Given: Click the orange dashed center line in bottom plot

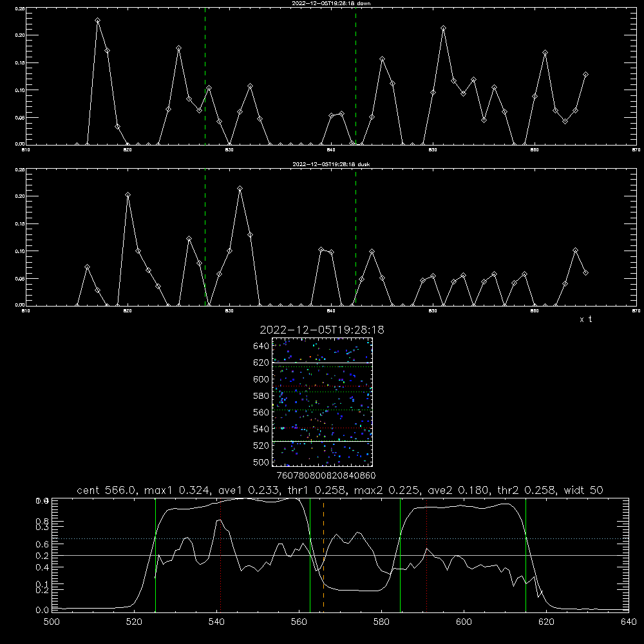Looking at the screenshot, I should click(324, 554).
